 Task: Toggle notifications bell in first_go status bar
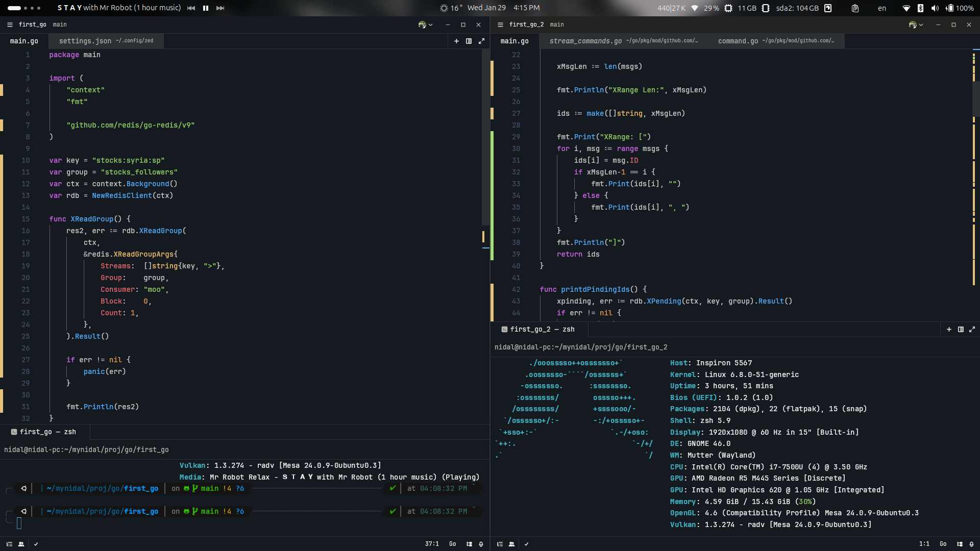(481, 544)
